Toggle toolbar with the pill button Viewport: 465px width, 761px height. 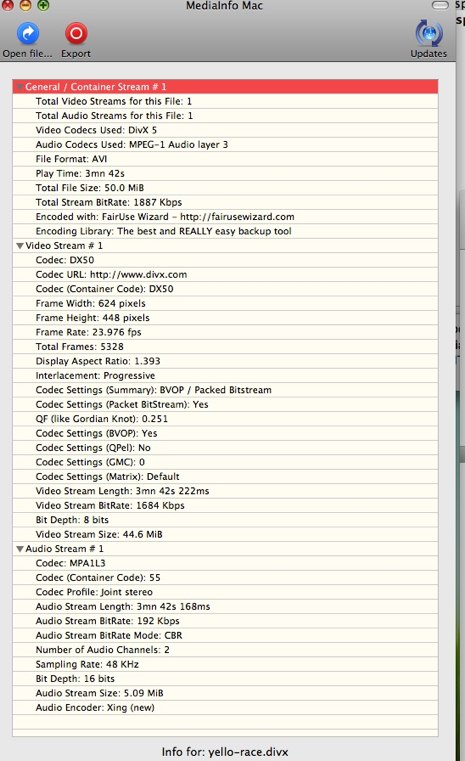(x=440, y=5)
